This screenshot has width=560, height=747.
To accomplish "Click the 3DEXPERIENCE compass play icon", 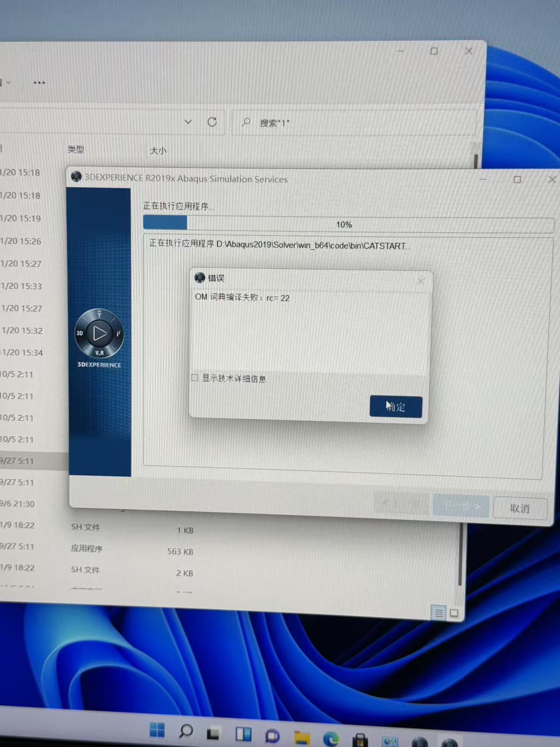I will 99,333.
